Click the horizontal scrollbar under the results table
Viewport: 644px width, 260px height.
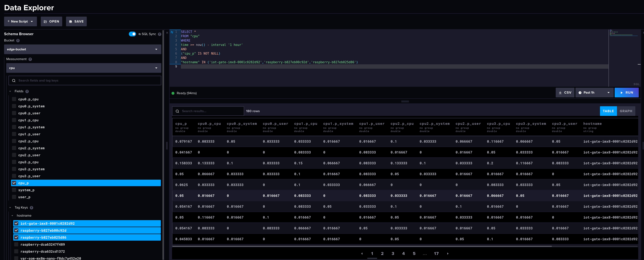[x=362, y=246]
